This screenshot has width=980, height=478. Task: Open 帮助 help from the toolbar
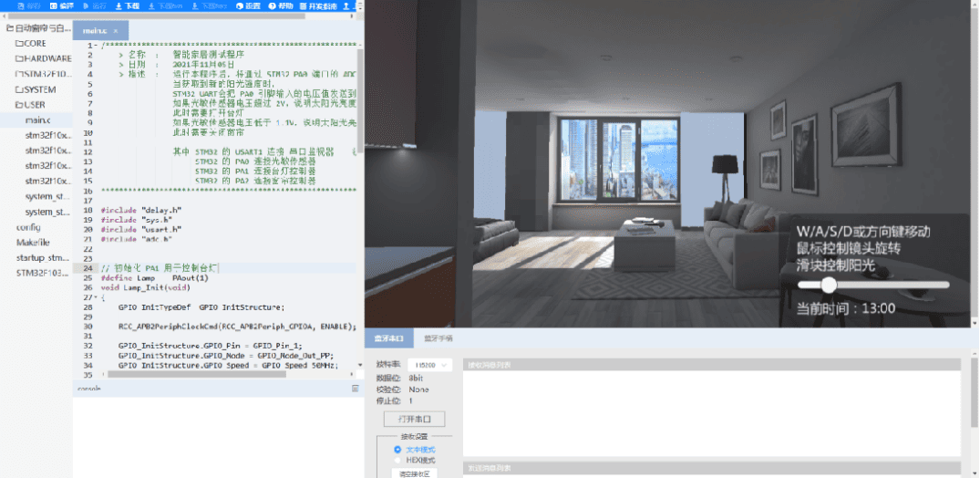point(281,5)
